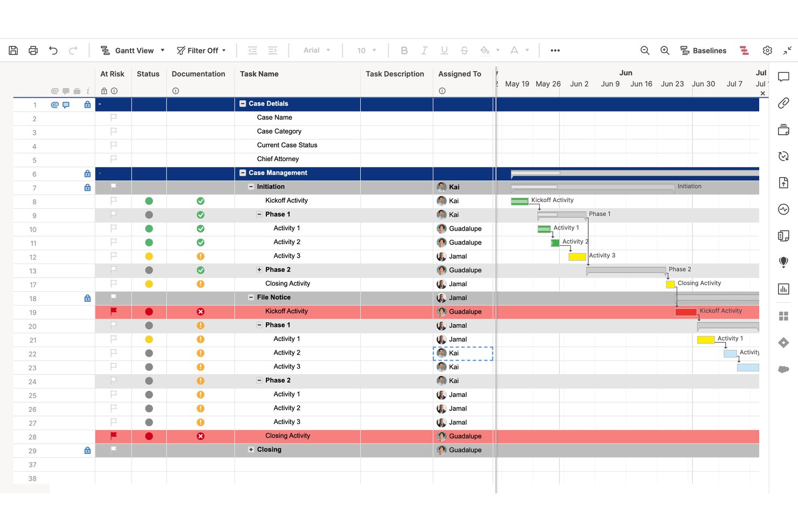Select the red Kickoff Activity Gantt bar
The image size is (798, 532).
pyautogui.click(x=686, y=312)
